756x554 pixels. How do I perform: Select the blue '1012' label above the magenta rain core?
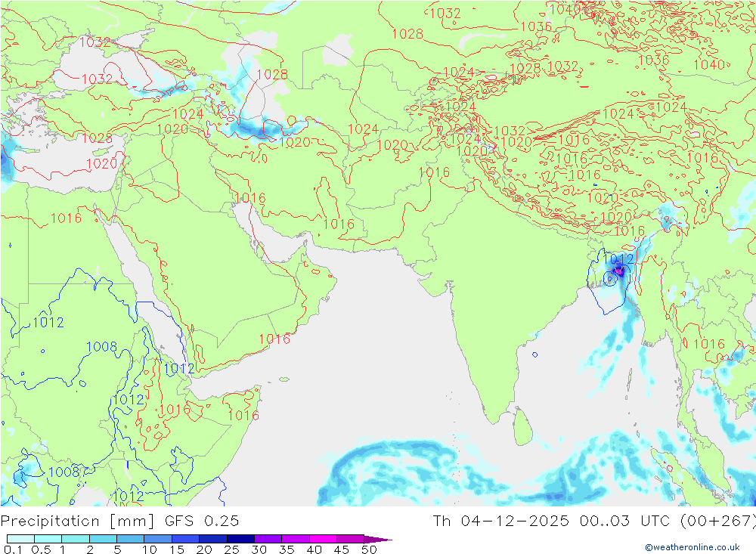click(618, 259)
